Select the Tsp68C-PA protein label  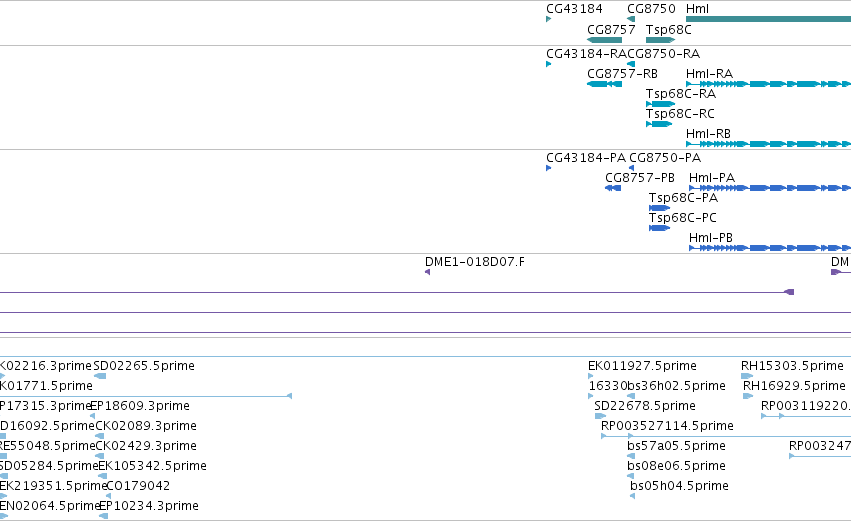(683, 198)
